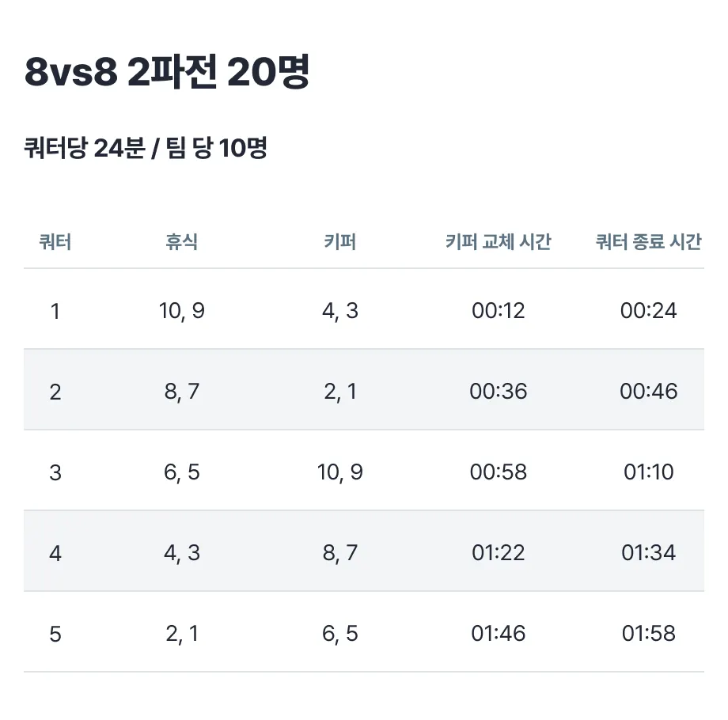Click the 휴식 column header
The image size is (728, 720).
(x=181, y=242)
